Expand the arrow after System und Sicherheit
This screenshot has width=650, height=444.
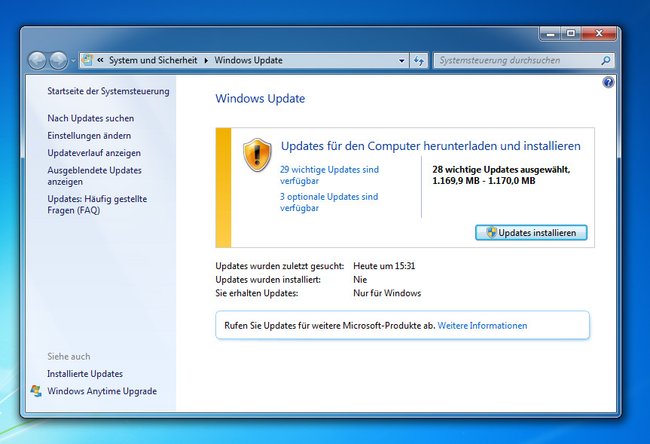click(x=206, y=61)
